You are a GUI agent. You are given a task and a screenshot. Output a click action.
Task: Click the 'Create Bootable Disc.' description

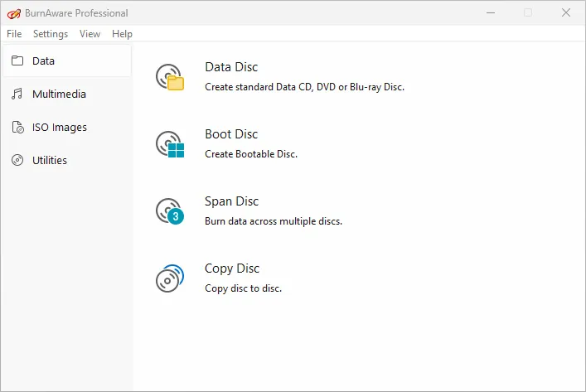point(251,154)
